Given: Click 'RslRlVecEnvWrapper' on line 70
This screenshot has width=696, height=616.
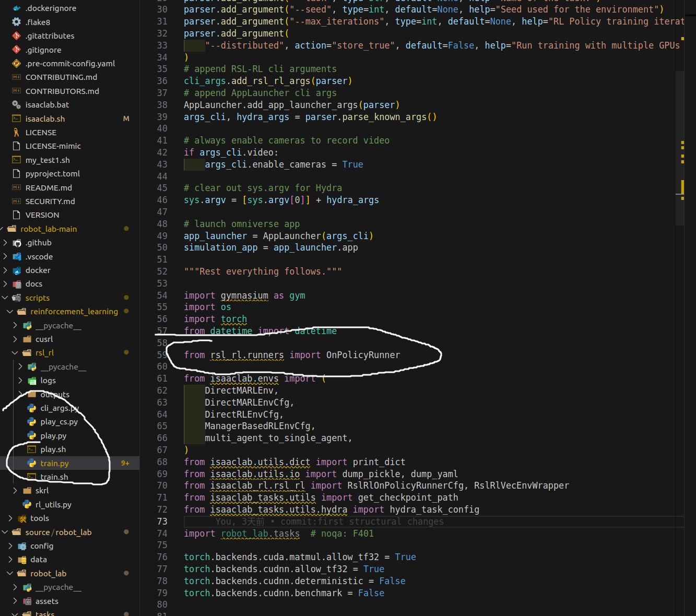Looking at the screenshot, I should (521, 485).
